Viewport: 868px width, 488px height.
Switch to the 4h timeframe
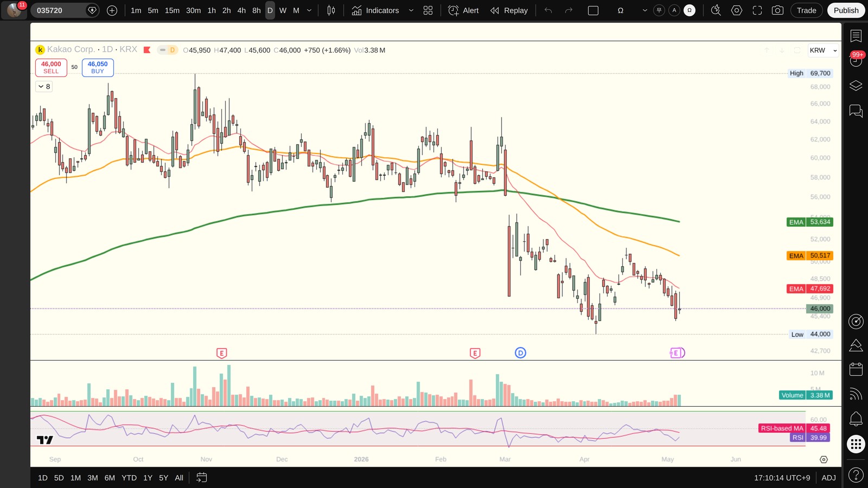click(241, 10)
